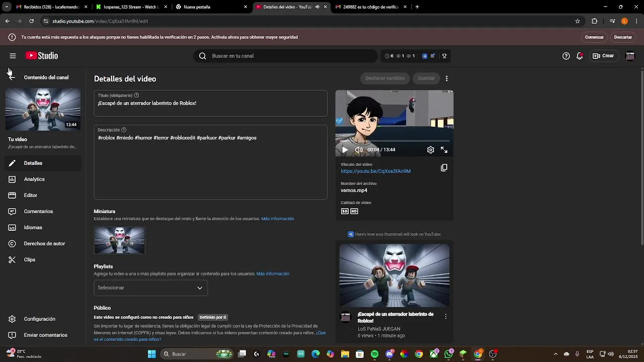Expand the Playlists Seleccionar dropdown

pyautogui.click(x=150, y=288)
